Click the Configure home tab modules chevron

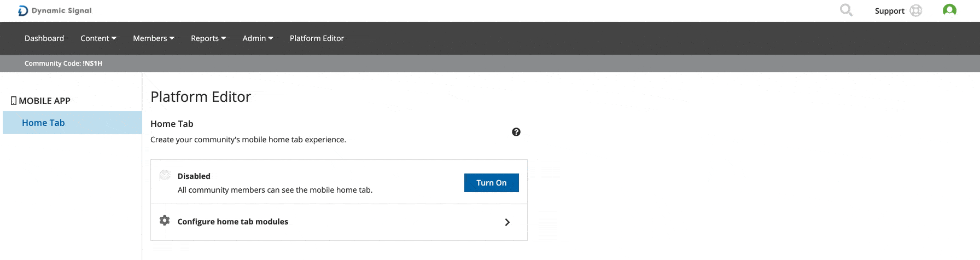pyautogui.click(x=507, y=222)
